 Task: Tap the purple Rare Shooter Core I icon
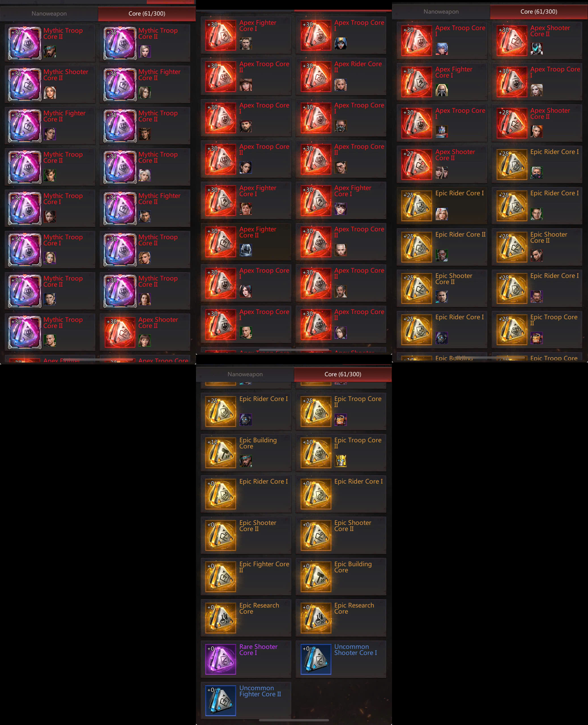point(220,659)
